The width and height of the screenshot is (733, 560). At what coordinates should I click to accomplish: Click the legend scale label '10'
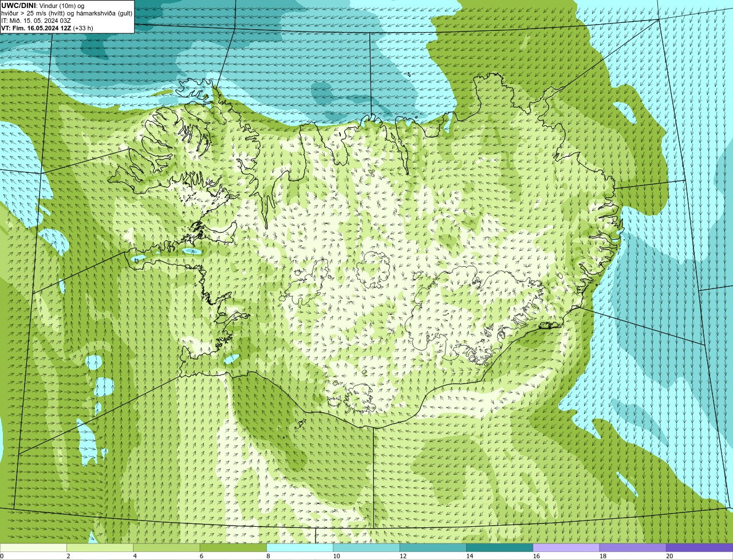tap(336, 556)
